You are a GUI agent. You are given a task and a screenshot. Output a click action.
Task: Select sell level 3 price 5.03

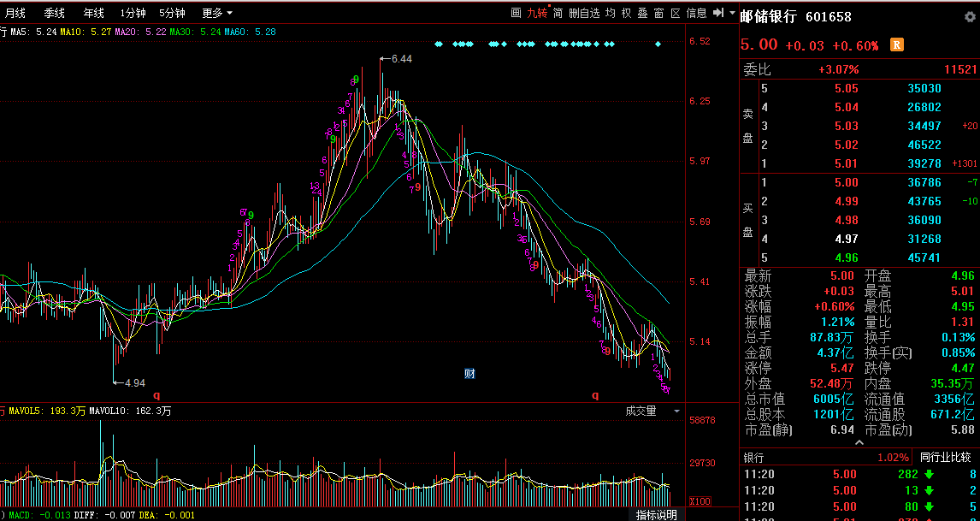tap(847, 126)
